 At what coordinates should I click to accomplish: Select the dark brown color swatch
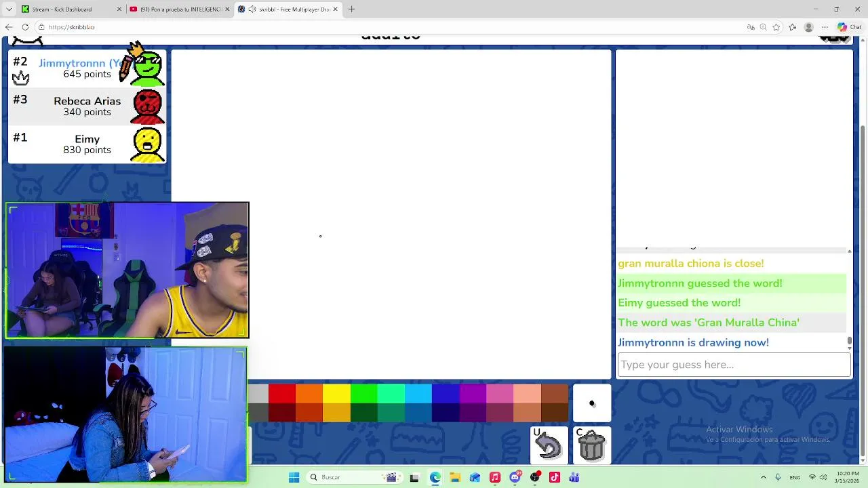click(555, 413)
